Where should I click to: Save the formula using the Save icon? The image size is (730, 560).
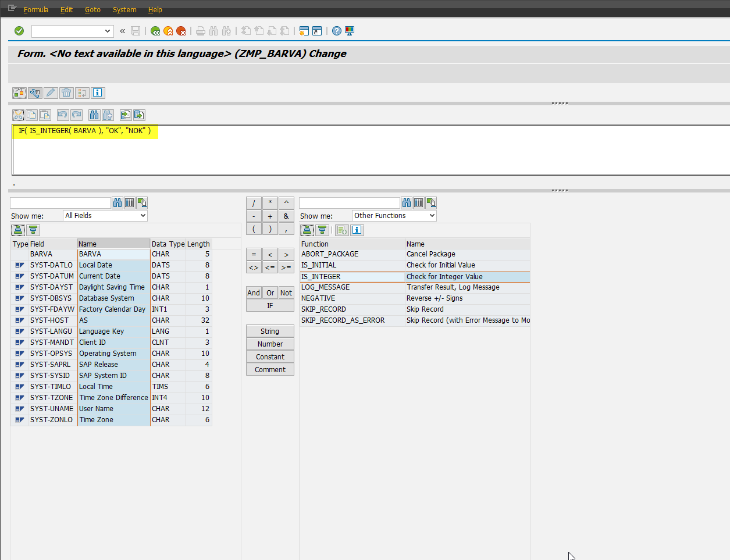pos(136,31)
